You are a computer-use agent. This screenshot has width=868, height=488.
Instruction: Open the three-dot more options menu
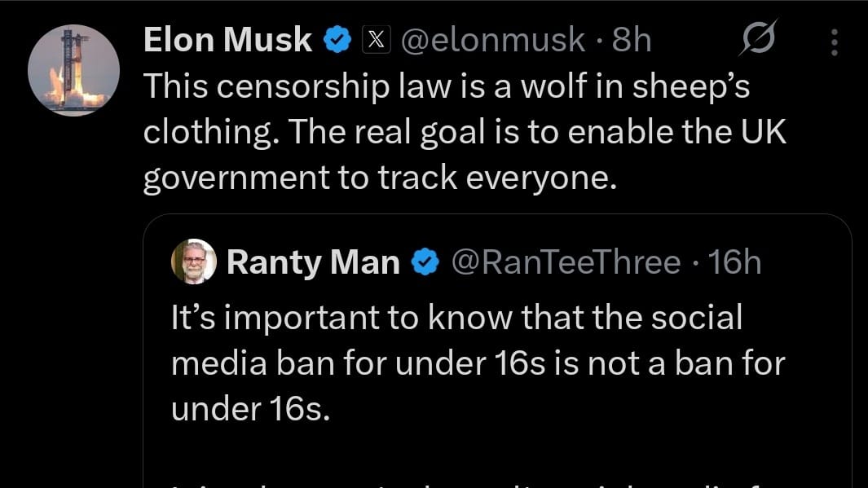click(x=835, y=42)
